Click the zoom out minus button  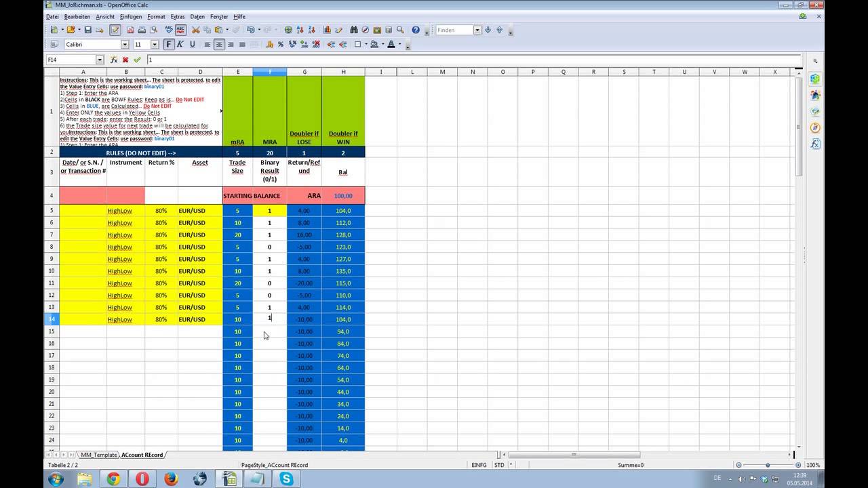click(738, 465)
